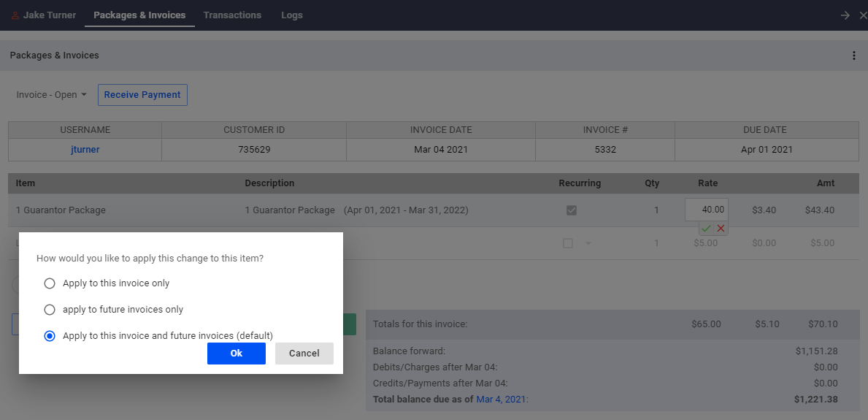Close the panel with the top-right X
Screen dimensions: 868x420
pos(863,15)
